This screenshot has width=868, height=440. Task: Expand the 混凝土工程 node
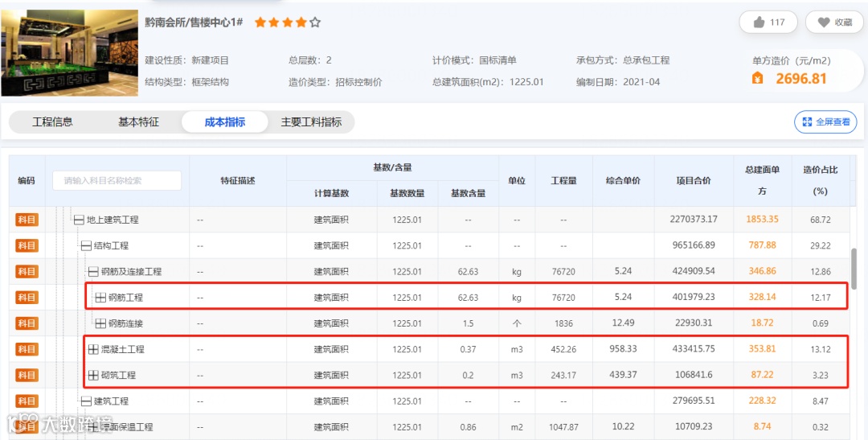(93, 349)
